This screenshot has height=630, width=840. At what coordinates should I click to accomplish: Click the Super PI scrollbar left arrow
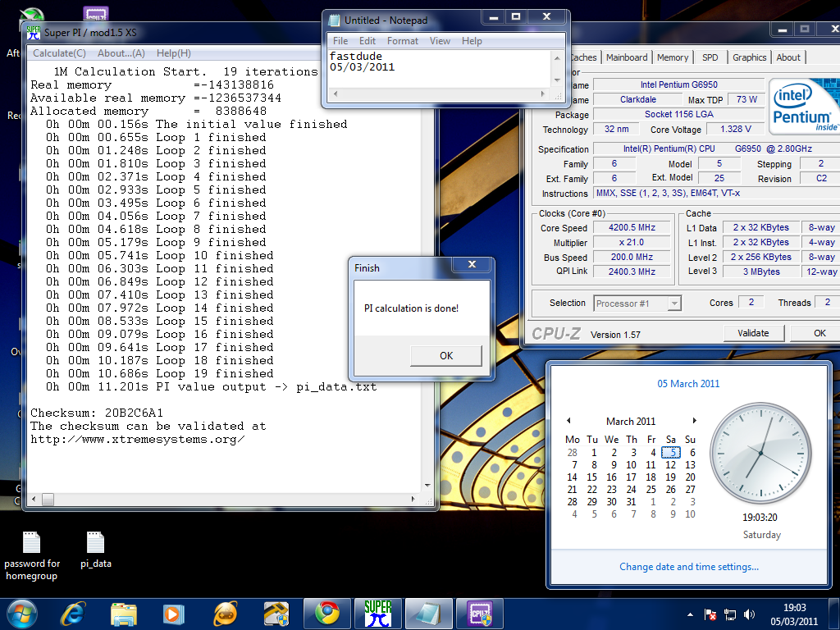click(34, 500)
